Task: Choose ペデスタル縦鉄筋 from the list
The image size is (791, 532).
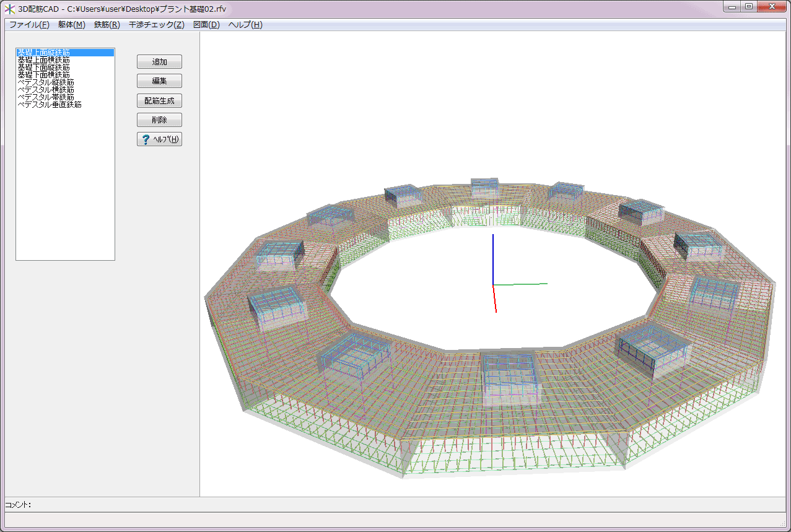Action: point(46,82)
